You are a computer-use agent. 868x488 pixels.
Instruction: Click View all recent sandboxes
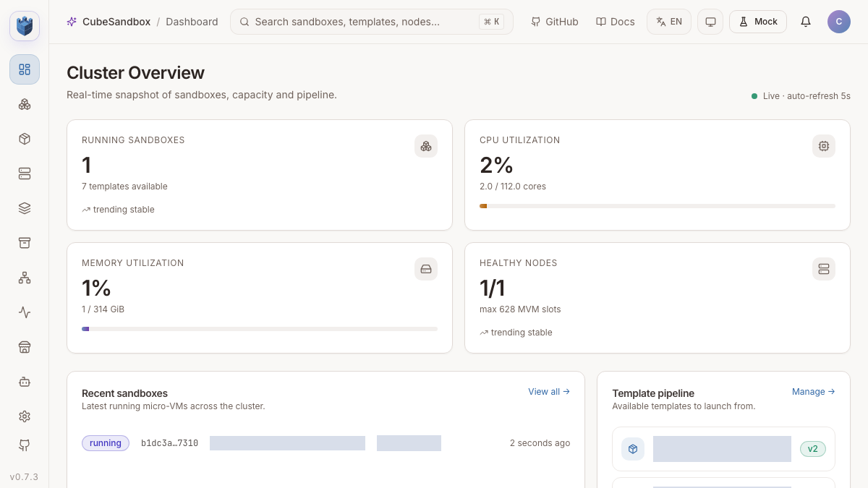[x=549, y=392]
